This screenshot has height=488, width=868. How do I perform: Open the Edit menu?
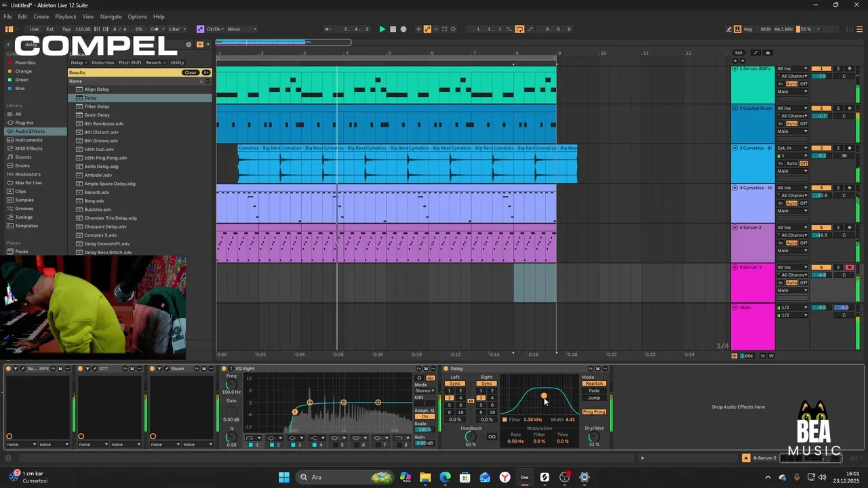coord(22,16)
